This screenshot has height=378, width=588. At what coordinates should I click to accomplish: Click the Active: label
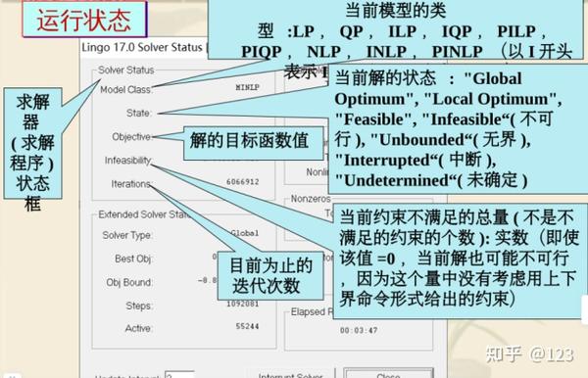pyautogui.click(x=138, y=329)
